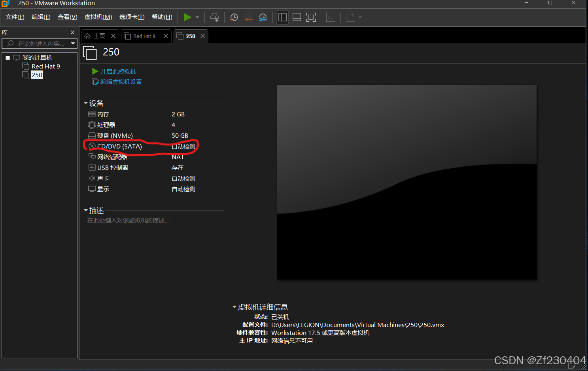Click the 网络适配器 network icon
Image resolution: width=588 pixels, height=371 pixels.
[x=92, y=157]
